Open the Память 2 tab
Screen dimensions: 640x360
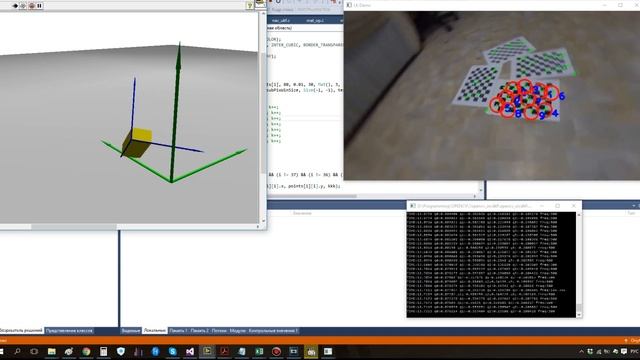(199, 331)
